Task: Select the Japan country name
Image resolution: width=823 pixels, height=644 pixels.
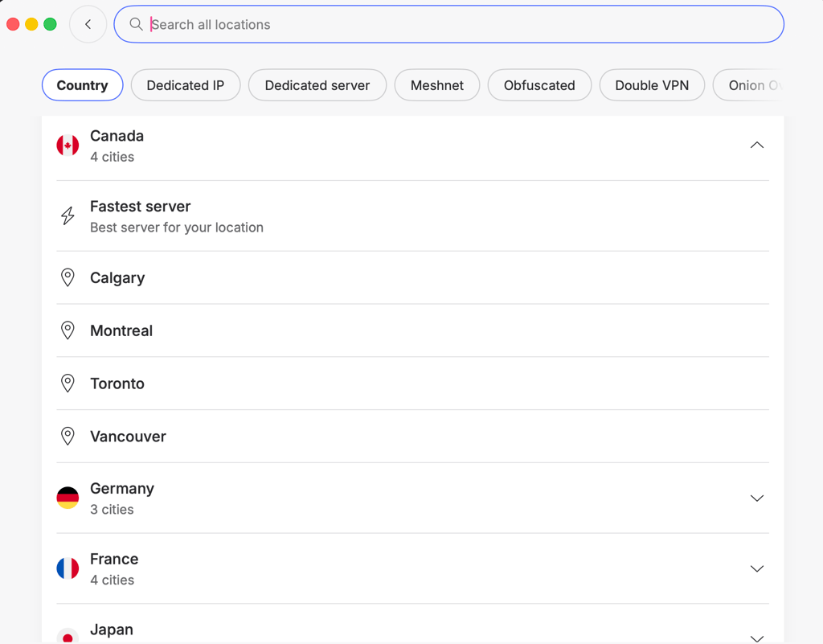Action: click(x=112, y=630)
